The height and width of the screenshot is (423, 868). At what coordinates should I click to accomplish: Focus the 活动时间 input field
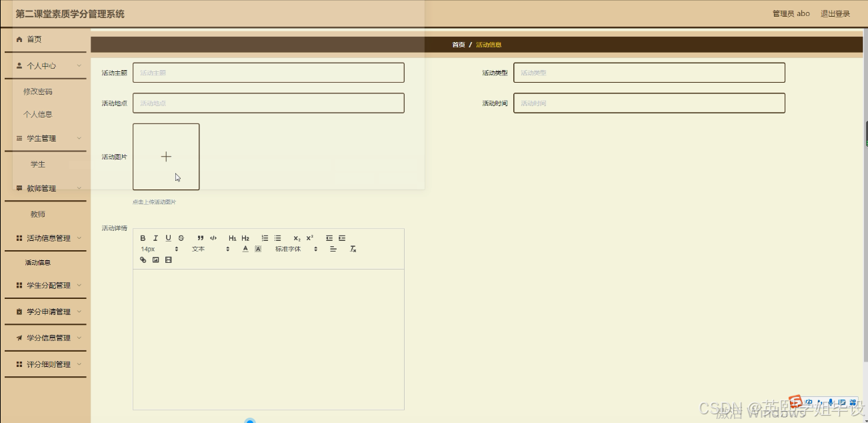pos(649,103)
